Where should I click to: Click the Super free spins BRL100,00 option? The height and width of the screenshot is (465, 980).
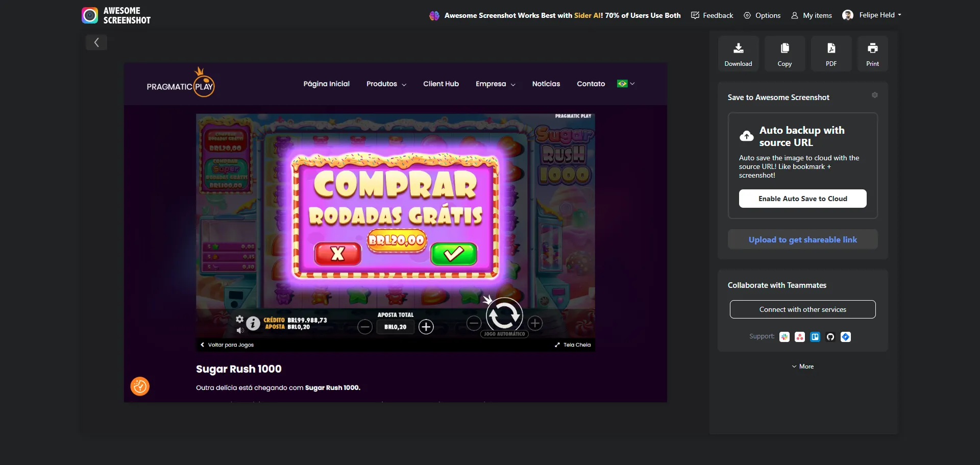point(226,175)
